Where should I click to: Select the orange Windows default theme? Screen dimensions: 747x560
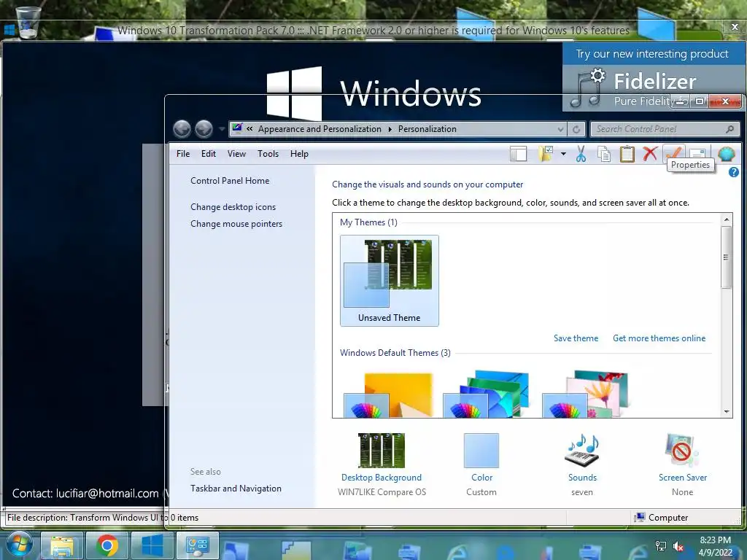389,394
